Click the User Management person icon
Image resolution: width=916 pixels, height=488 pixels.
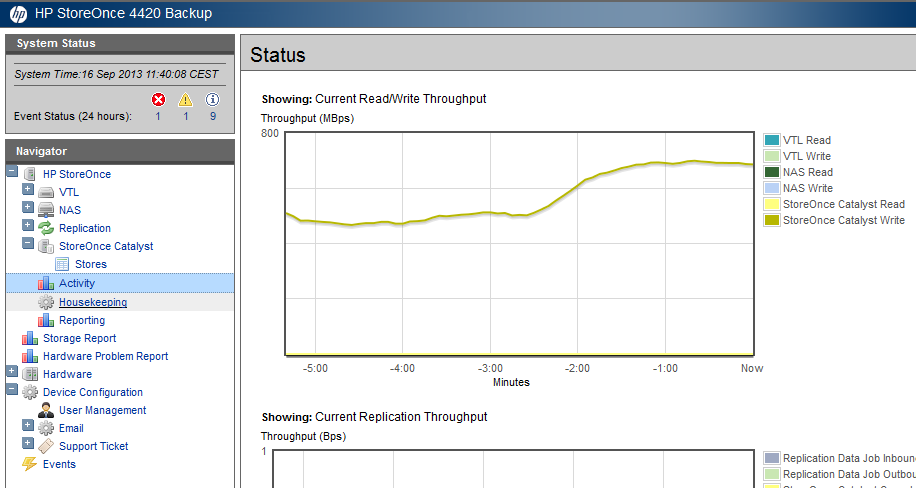[x=46, y=410]
